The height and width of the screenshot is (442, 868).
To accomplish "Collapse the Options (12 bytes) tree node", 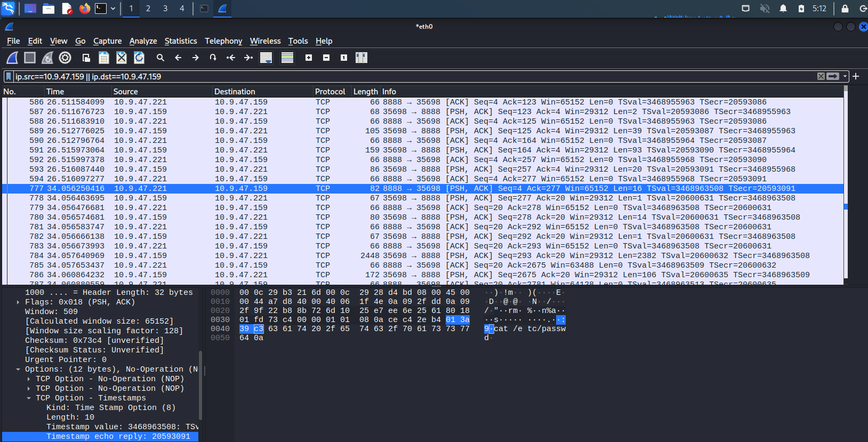I will [x=18, y=369].
